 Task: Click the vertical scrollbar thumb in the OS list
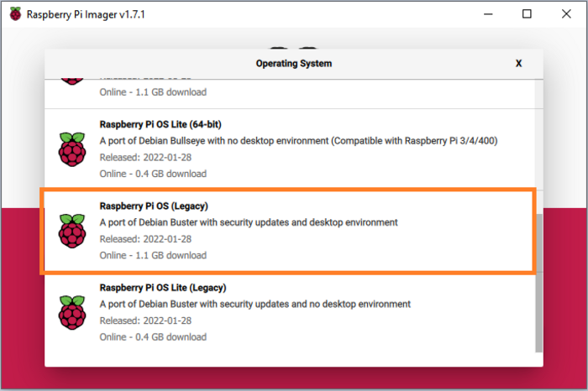(539, 283)
